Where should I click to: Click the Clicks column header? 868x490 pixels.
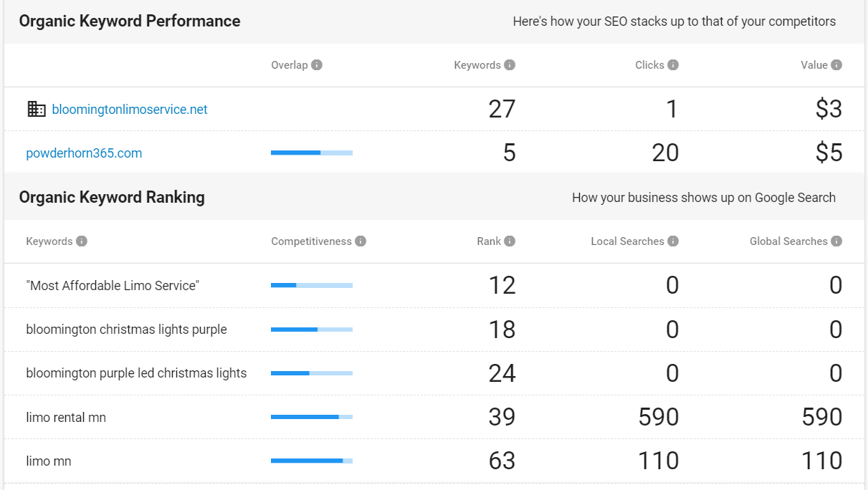click(x=649, y=65)
